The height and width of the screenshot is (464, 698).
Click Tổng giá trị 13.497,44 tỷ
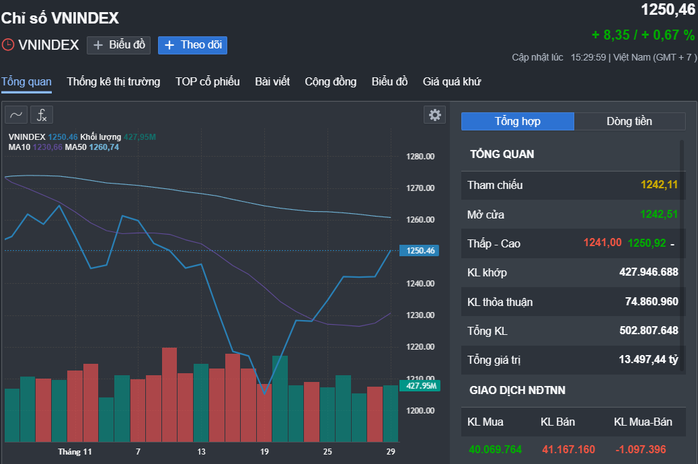click(x=649, y=359)
